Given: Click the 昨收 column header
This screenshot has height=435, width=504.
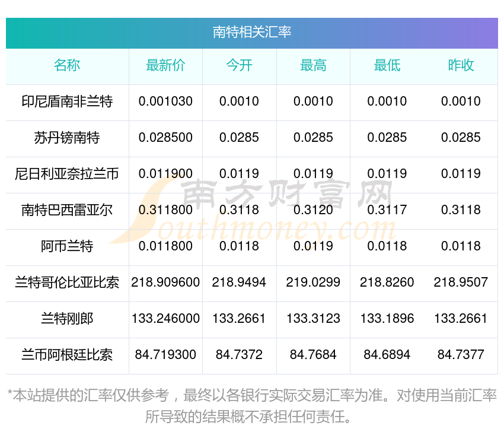Looking at the screenshot, I should point(461,65).
